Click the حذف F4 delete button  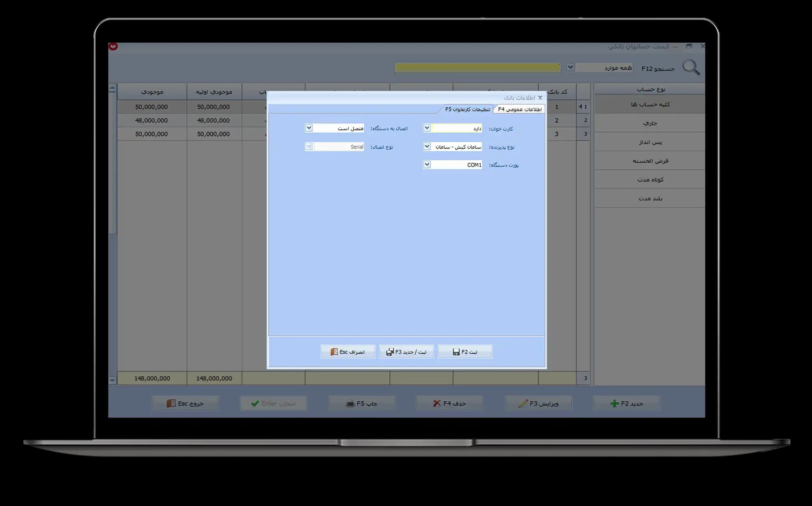click(x=449, y=403)
